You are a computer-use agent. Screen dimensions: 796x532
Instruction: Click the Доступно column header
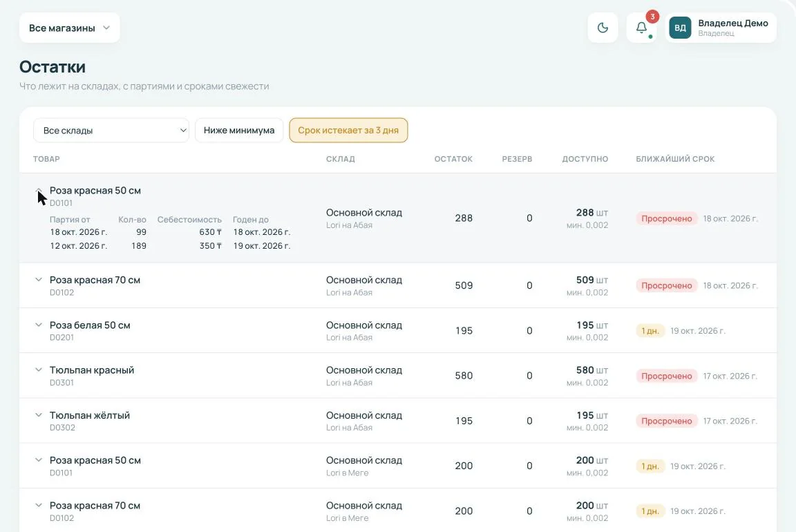(585, 159)
